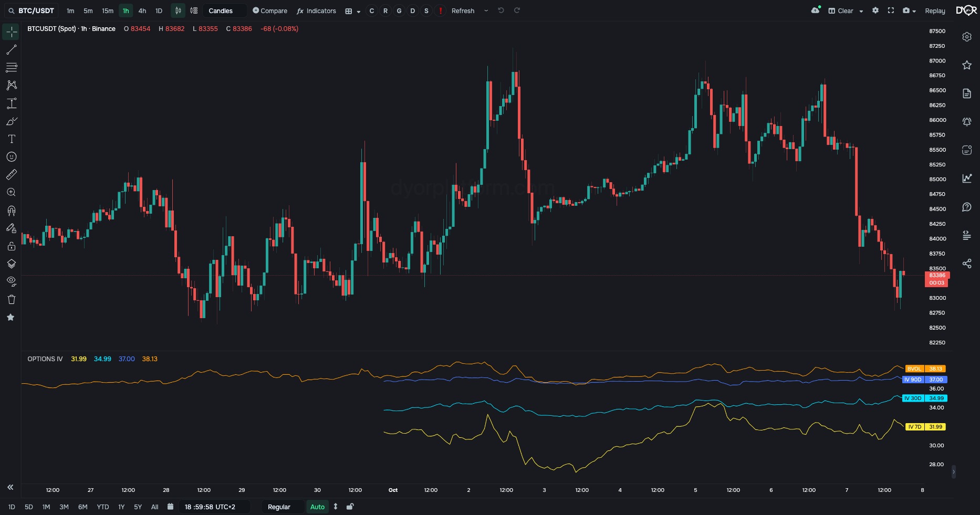The height and width of the screenshot is (515, 980).
Task: Open the alerts bell icon
Action: click(967, 122)
